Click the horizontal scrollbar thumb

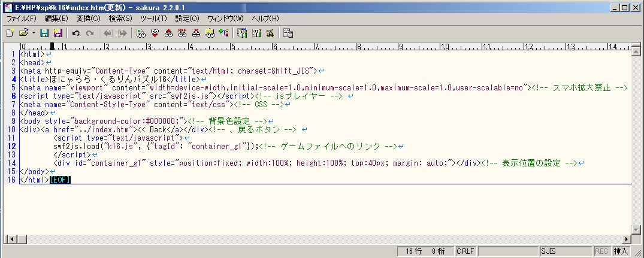22,239
